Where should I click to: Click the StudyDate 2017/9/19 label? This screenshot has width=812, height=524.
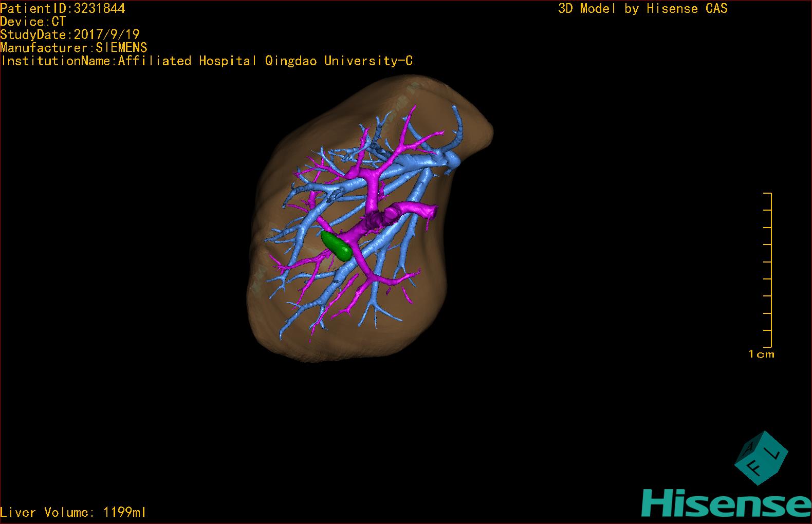click(70, 34)
